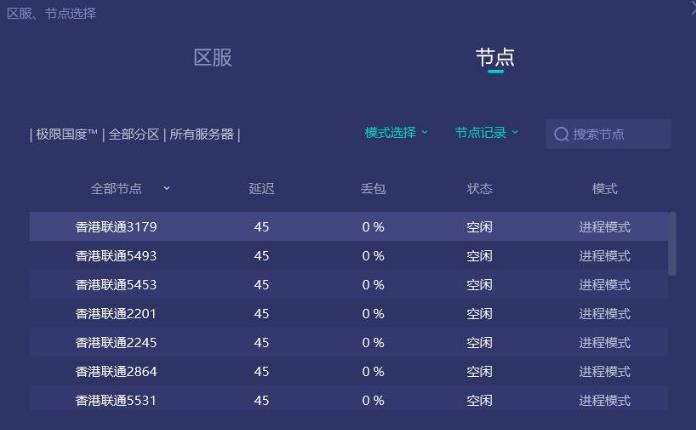
Task: Switch to the 区服 tab
Action: (213, 57)
